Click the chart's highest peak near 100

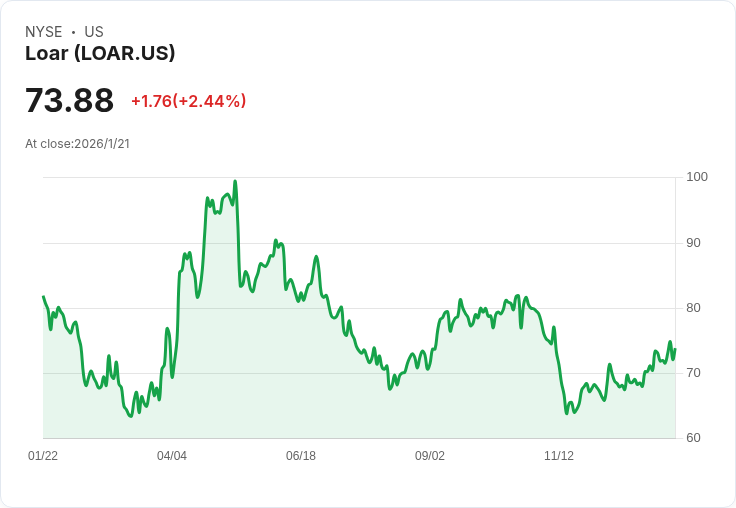point(235,182)
